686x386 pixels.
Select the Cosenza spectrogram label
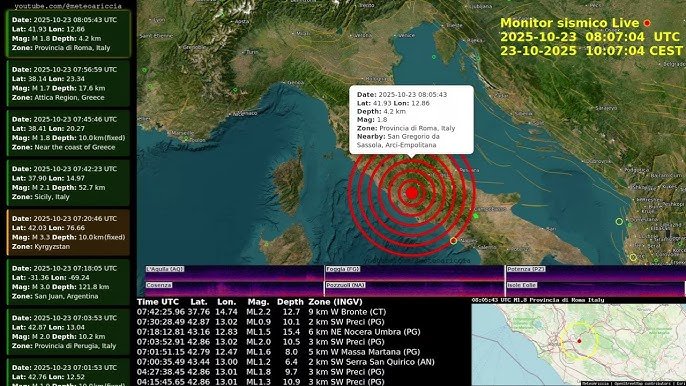pos(159,285)
